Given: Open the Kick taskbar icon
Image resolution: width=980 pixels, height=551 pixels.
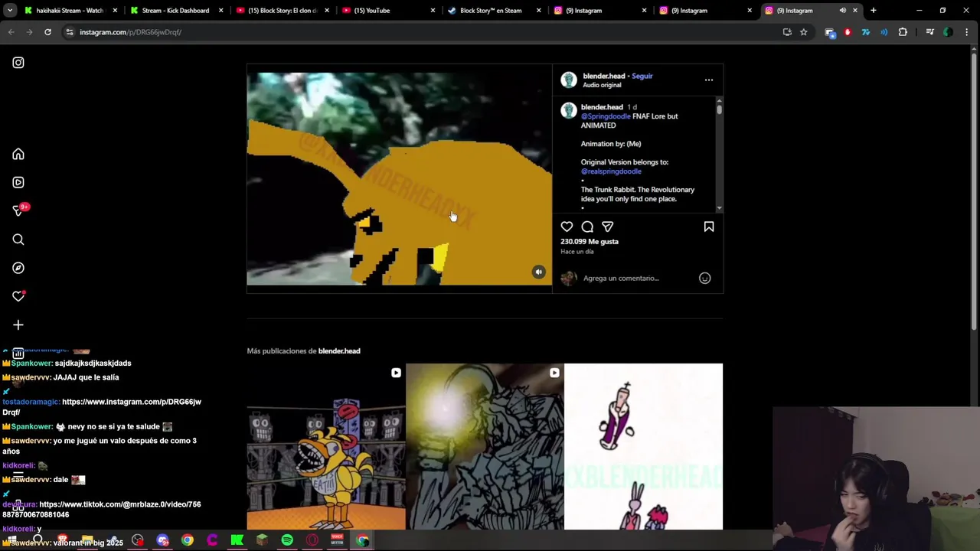Looking at the screenshot, I should click(237, 540).
